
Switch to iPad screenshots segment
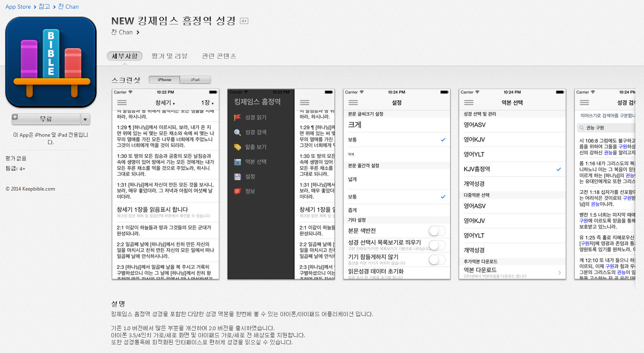pos(195,80)
